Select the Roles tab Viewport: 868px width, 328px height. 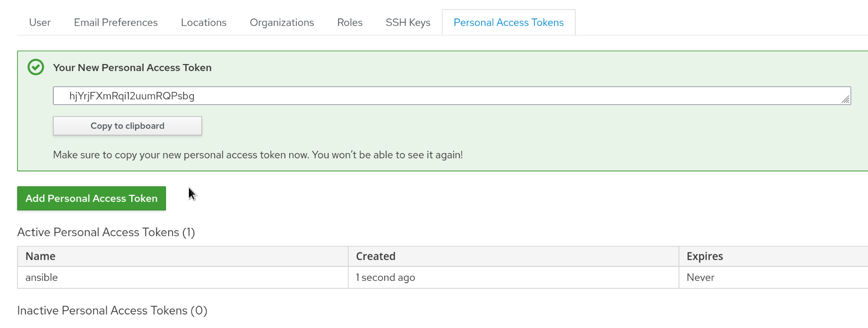(x=350, y=22)
